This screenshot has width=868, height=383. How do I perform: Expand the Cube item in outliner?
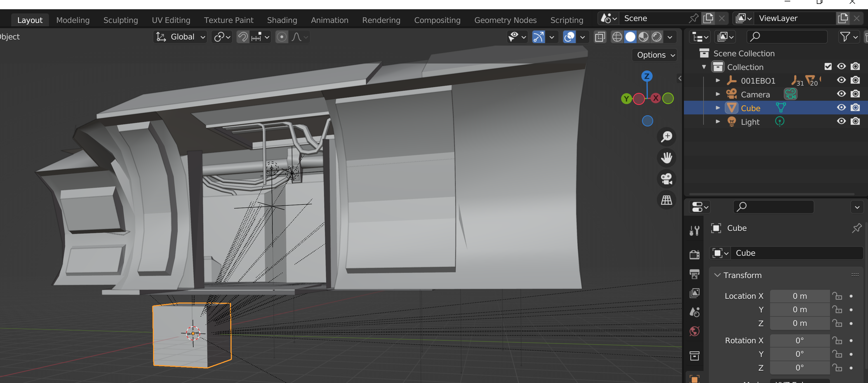pyautogui.click(x=718, y=108)
